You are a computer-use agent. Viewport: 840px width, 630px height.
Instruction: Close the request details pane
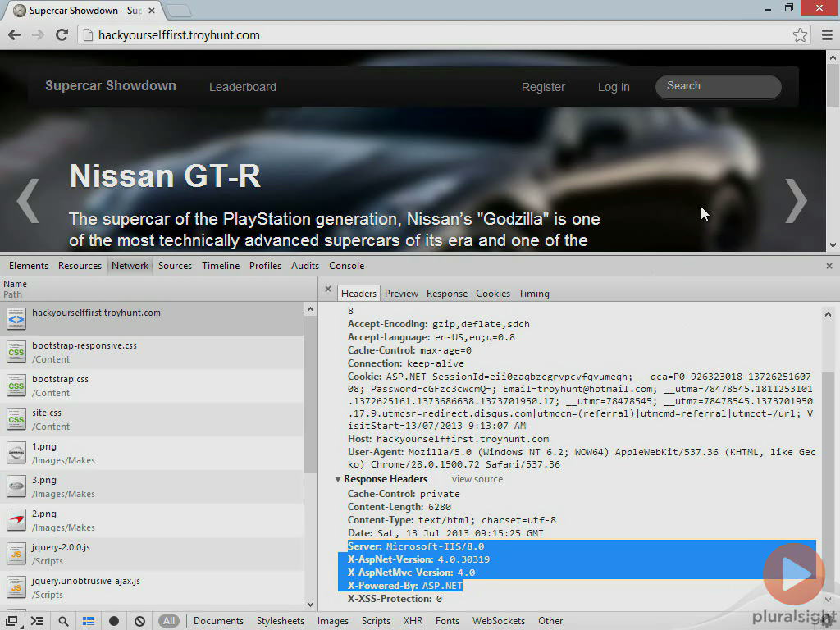(x=328, y=290)
